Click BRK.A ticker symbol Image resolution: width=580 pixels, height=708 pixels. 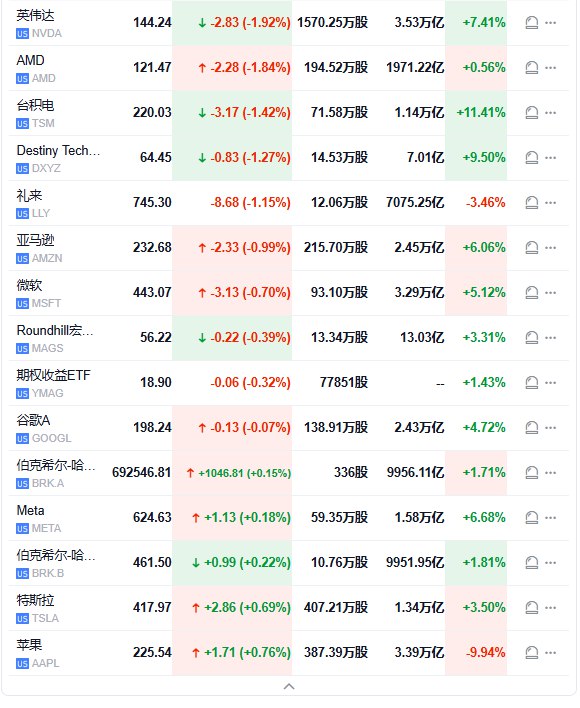point(48,484)
